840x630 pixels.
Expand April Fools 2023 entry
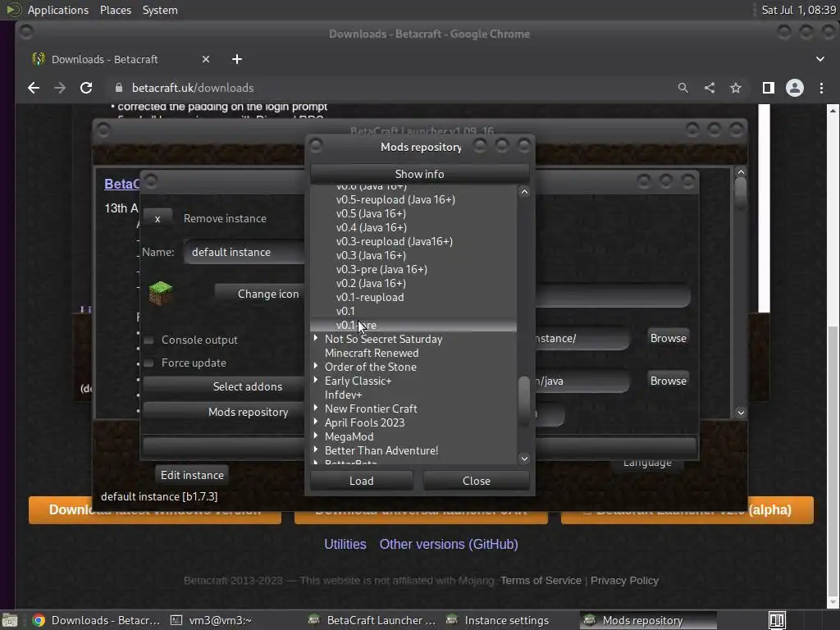coord(316,422)
